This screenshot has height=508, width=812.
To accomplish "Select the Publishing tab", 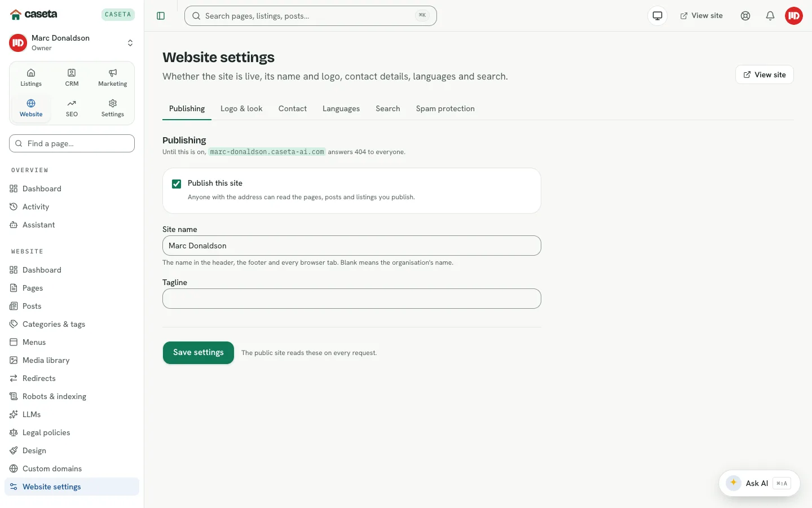I will click(187, 108).
